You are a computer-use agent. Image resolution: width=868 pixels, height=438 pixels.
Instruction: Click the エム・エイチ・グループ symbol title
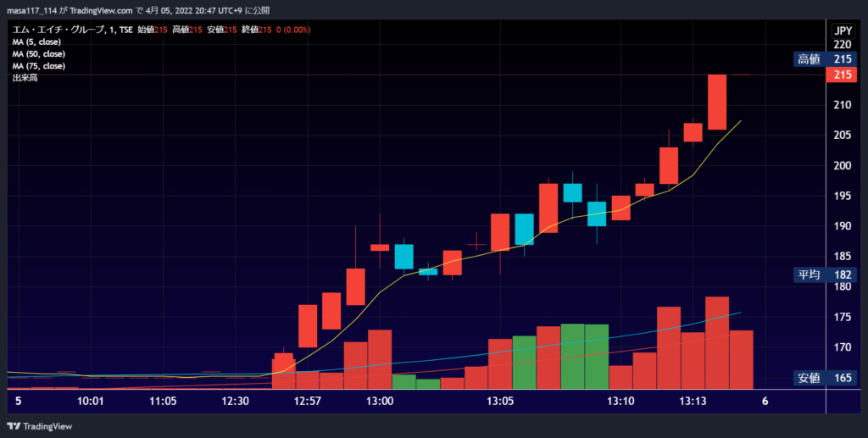[x=58, y=30]
